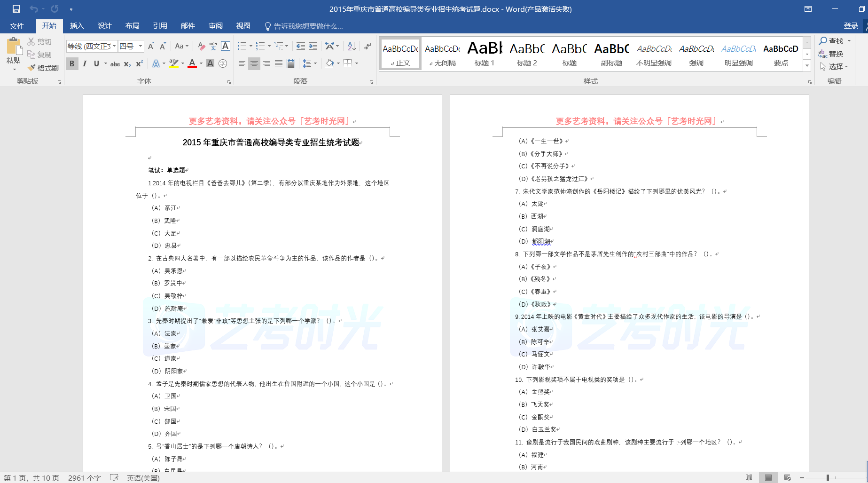Open the 插入 ribbon tab
The height and width of the screenshot is (483, 868).
point(77,26)
